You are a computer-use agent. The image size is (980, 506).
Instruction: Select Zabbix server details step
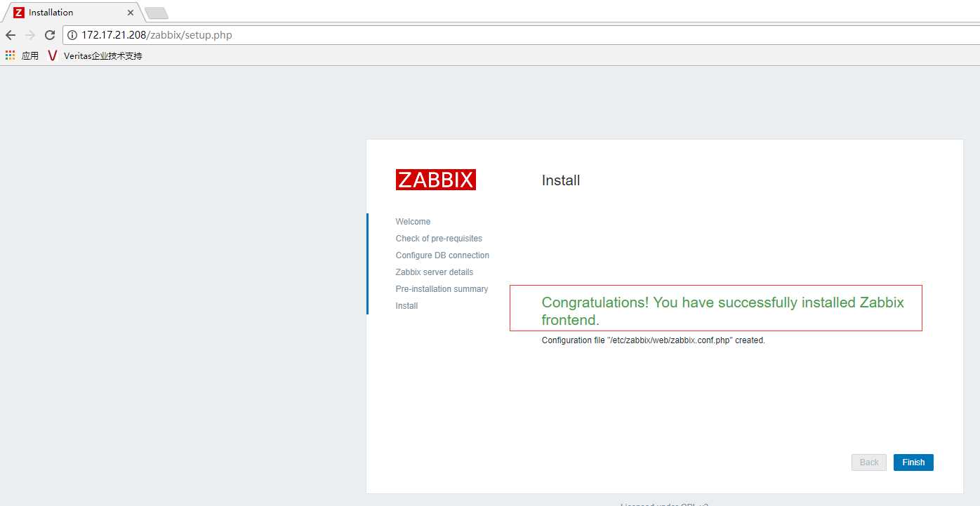tap(435, 272)
